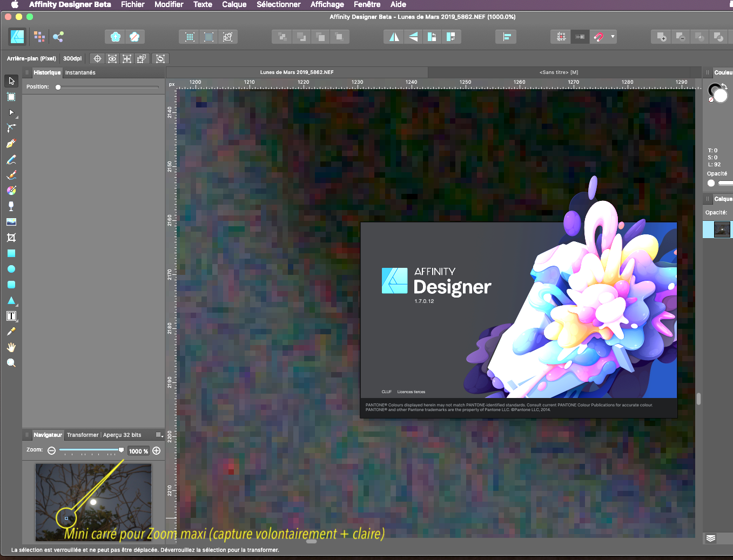Switch to Sans titre document tab
The height and width of the screenshot is (560, 733).
(559, 72)
